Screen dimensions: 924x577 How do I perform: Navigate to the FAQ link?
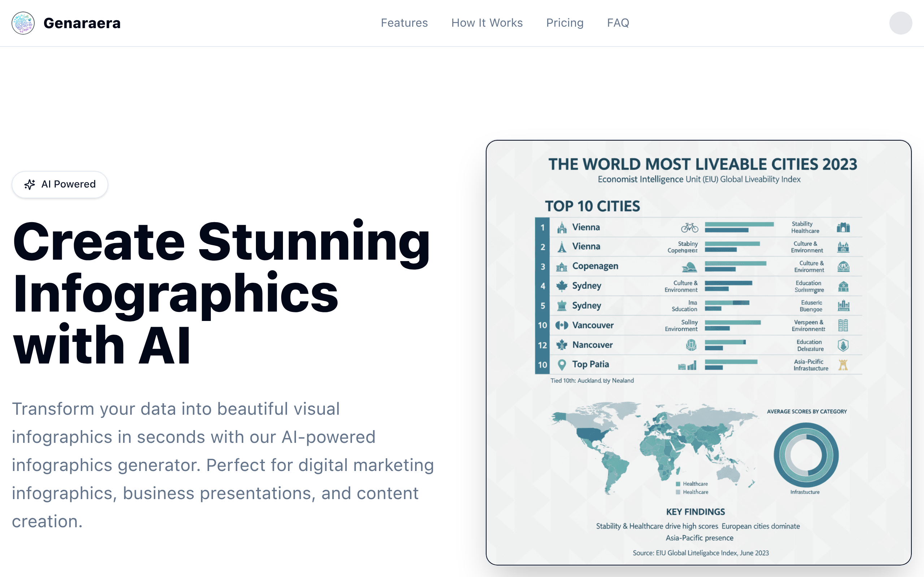tap(618, 23)
